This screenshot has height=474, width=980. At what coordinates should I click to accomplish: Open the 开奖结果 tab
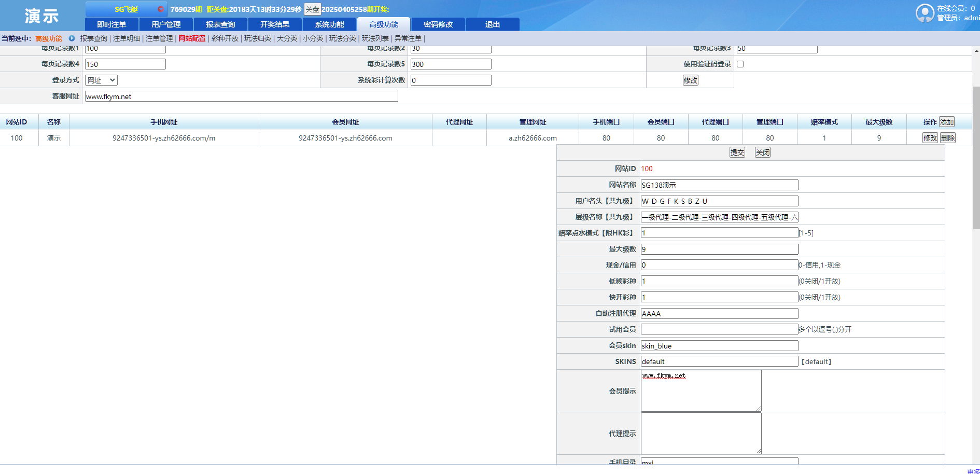(x=274, y=24)
